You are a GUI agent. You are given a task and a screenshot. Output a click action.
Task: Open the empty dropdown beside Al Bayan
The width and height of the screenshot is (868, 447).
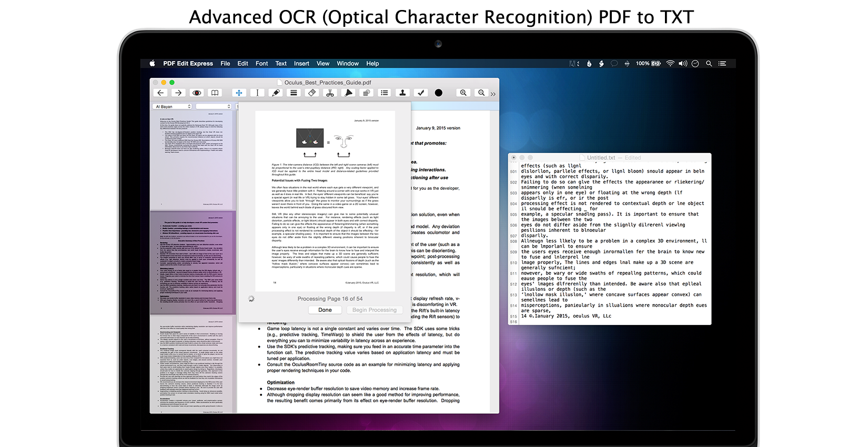(214, 107)
